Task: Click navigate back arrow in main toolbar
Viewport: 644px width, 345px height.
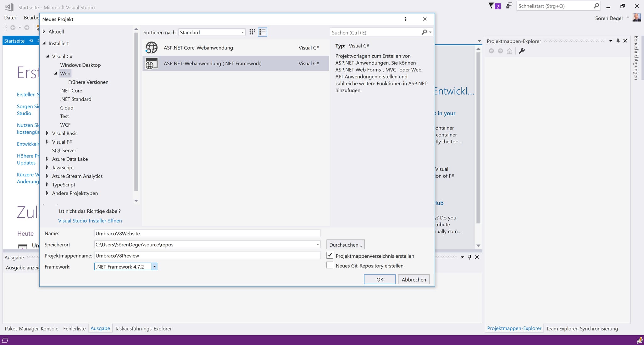Action: coord(13,28)
